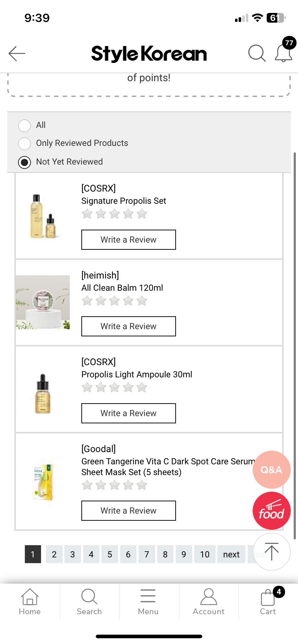The height and width of the screenshot is (644, 298).
Task: Open search with the magnifier icon in header
Action: 257,54
